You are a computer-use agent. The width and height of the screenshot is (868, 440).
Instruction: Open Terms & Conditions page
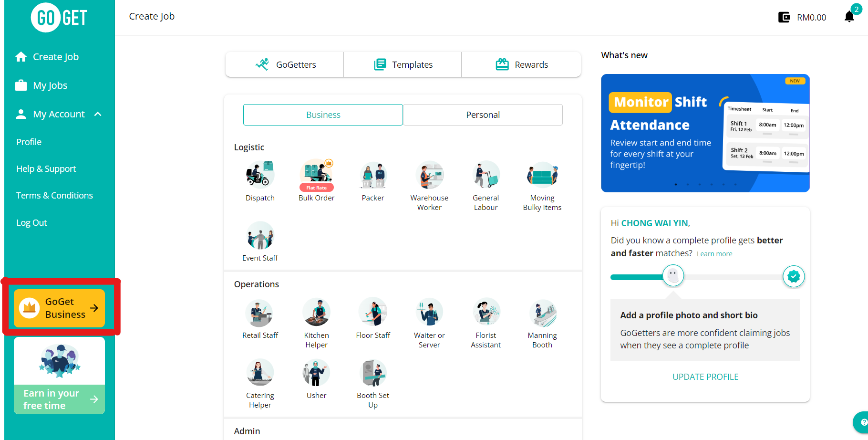point(54,195)
